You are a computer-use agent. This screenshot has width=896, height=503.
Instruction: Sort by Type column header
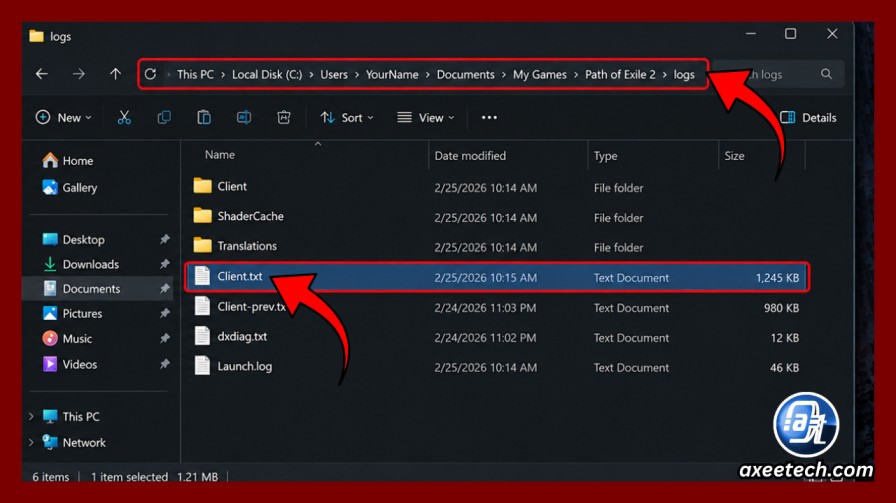click(605, 155)
